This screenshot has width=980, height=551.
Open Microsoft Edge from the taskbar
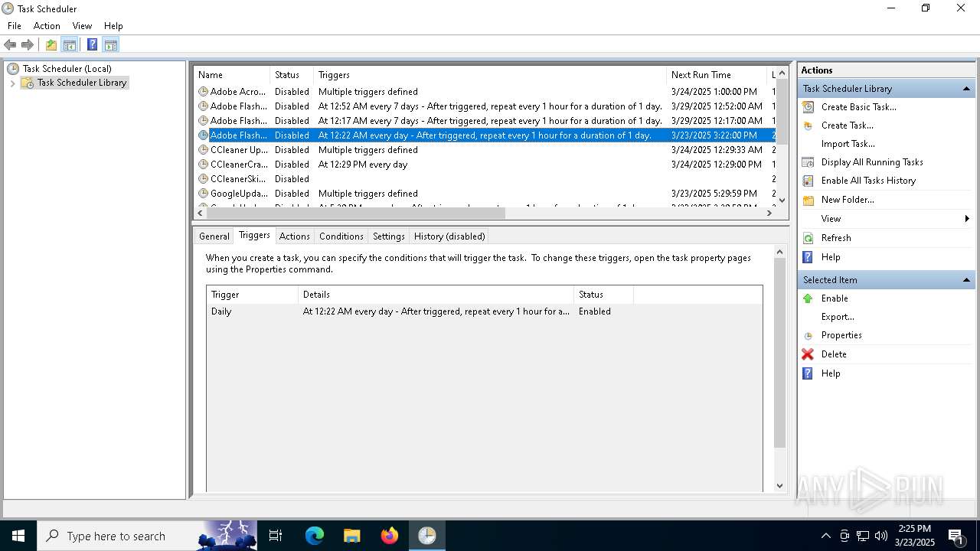point(315,536)
